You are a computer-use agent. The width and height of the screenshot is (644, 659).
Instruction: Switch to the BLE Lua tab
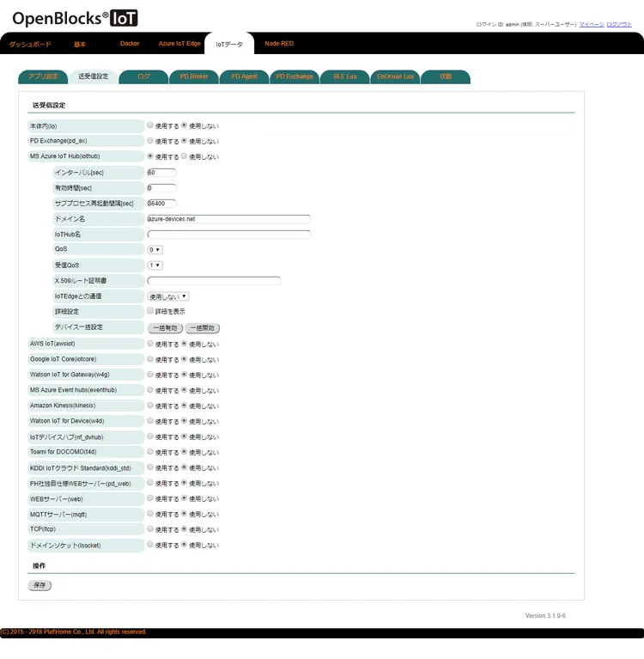pyautogui.click(x=345, y=76)
